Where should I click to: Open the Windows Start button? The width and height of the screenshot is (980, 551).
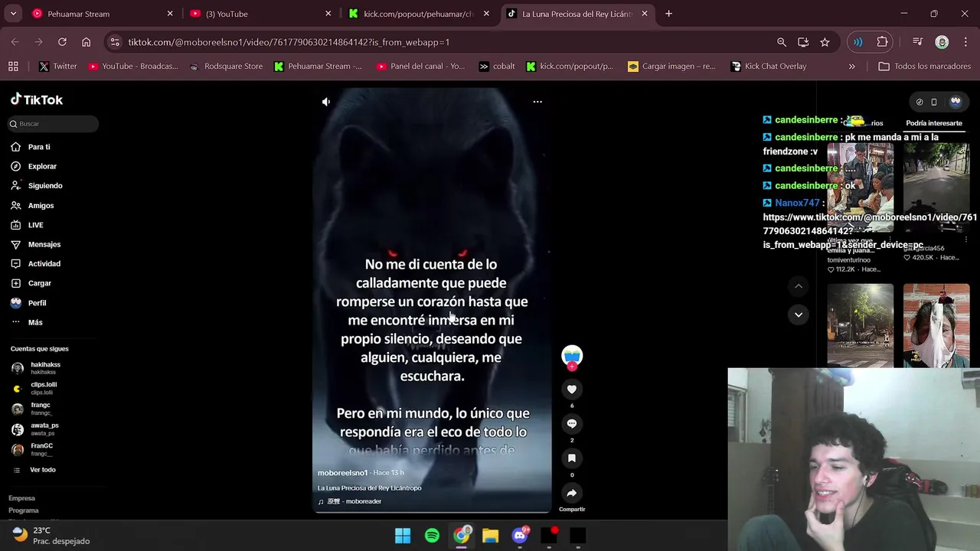[403, 536]
